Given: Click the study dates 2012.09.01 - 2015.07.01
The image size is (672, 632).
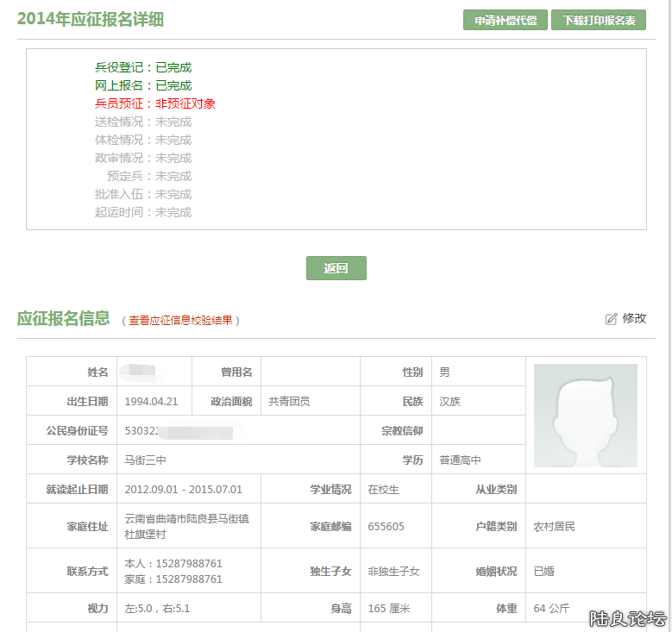Looking at the screenshot, I should click(x=184, y=490).
